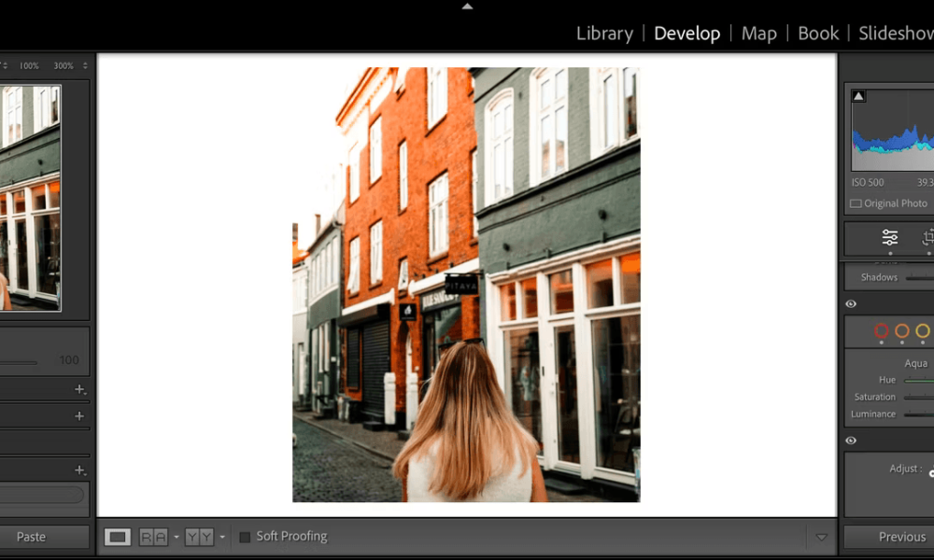Adjust the Aqua Hue slider

click(918, 380)
